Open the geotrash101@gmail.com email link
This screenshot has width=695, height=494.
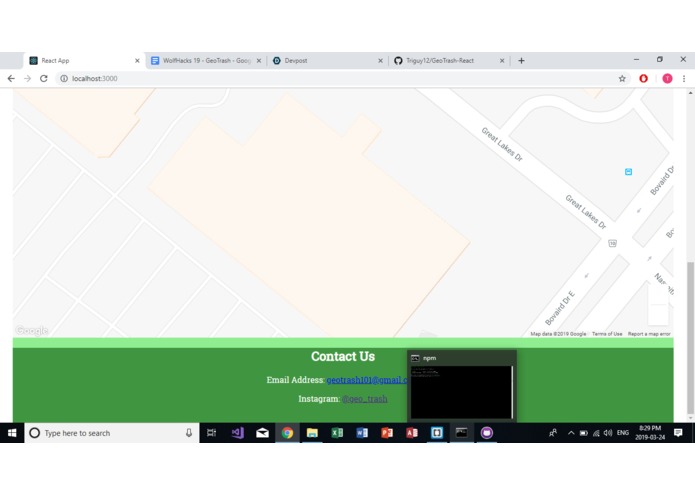pyautogui.click(x=367, y=380)
